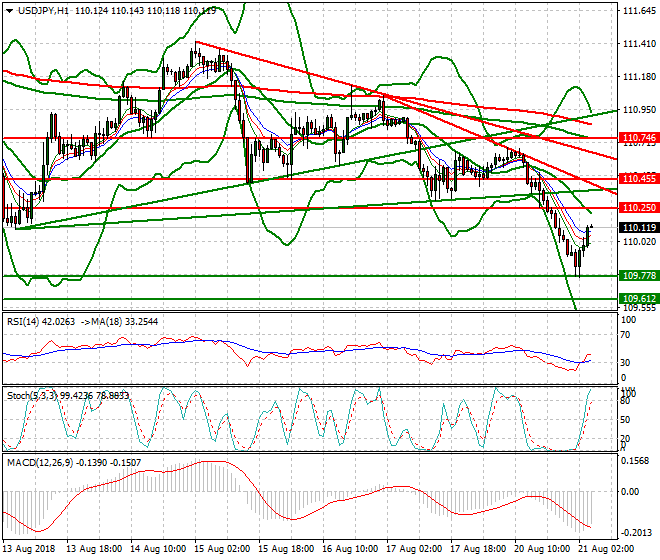Click the dropdown triangle beside USDJPY,H1
This screenshot has height=560, width=660.
pyautogui.click(x=10, y=11)
